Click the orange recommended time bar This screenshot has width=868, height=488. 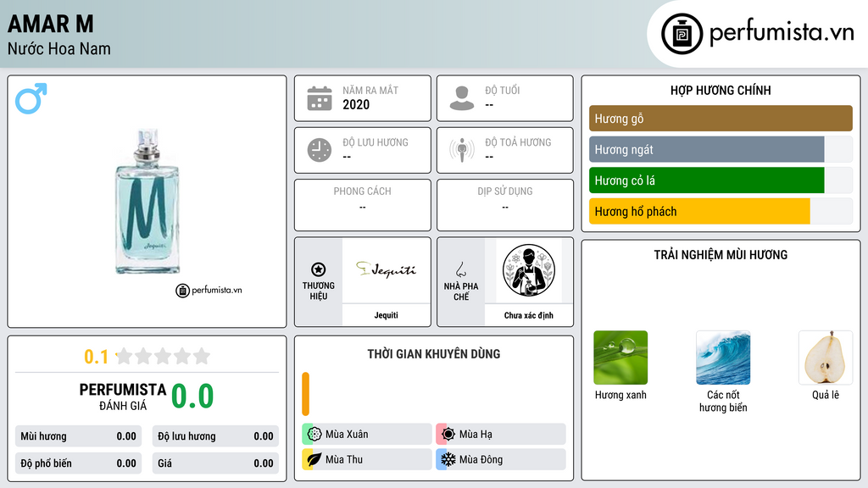tap(305, 394)
